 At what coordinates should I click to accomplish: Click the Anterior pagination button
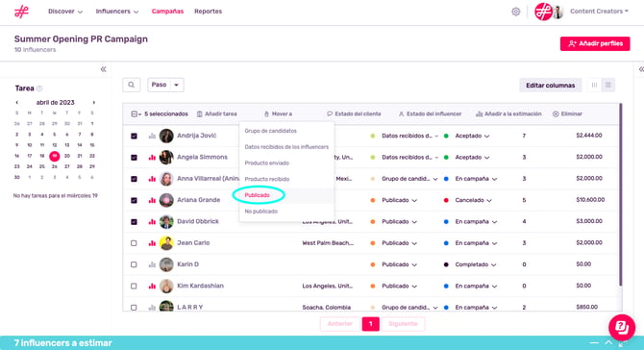[x=340, y=324]
